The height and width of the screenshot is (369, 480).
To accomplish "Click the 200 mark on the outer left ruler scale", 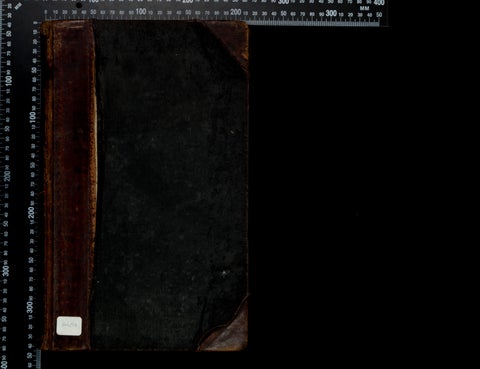I will coord(7,175).
